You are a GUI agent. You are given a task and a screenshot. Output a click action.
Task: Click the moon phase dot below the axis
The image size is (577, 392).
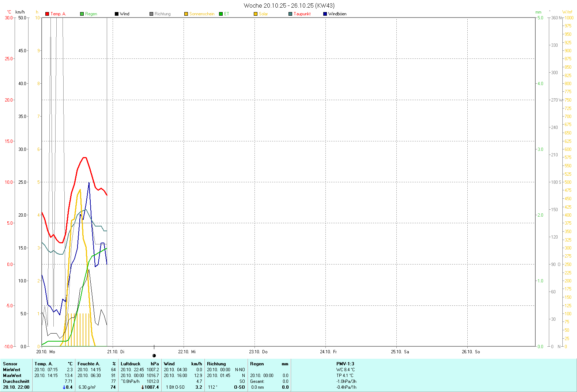pyautogui.click(x=154, y=355)
